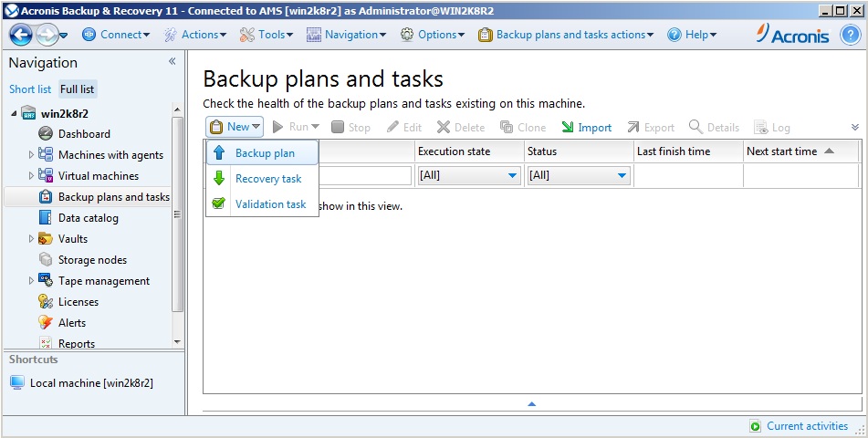868x438 pixels.
Task: Collapse the Navigation pane with double chevron
Action: 173,61
